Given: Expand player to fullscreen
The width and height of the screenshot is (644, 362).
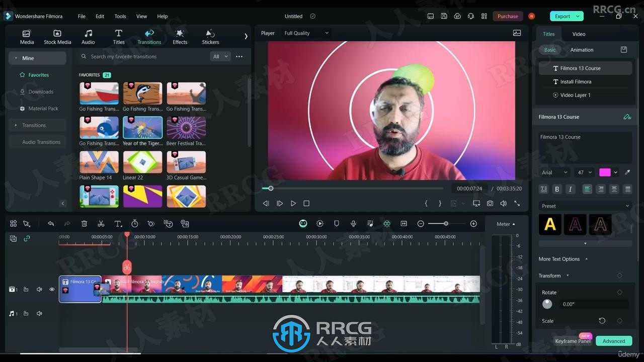Looking at the screenshot, I should coord(517,203).
